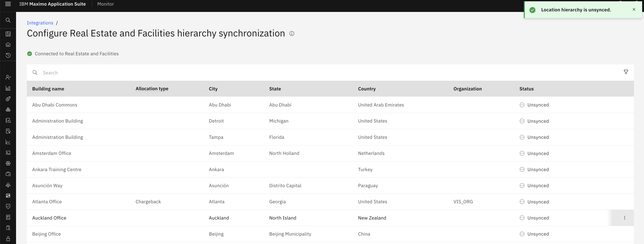Go back to Integrations breadcrumb
This screenshot has height=244, width=644.
tap(40, 23)
